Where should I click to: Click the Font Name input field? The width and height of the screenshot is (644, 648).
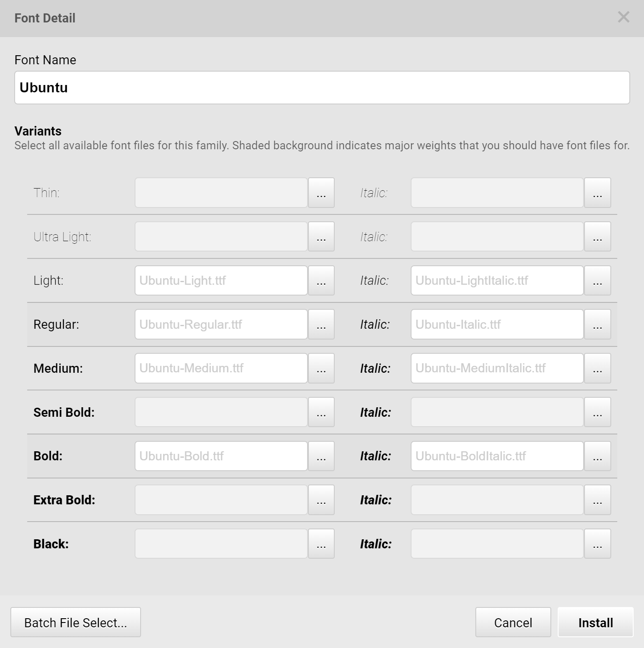tap(322, 88)
